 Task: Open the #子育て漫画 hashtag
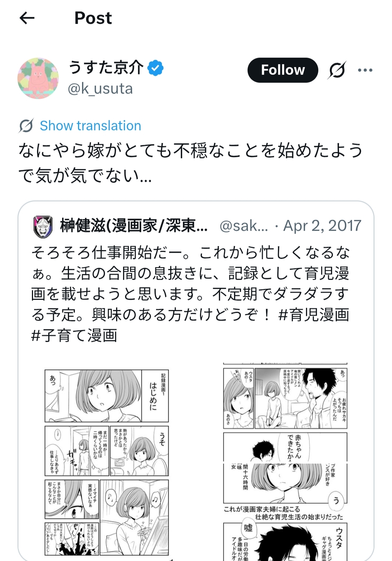tap(74, 335)
